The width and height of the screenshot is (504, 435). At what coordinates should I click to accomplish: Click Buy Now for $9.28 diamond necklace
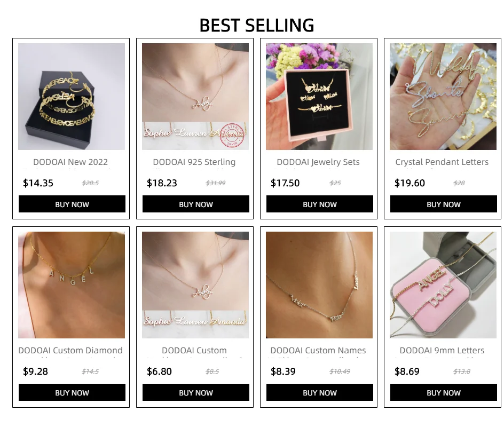(72, 392)
